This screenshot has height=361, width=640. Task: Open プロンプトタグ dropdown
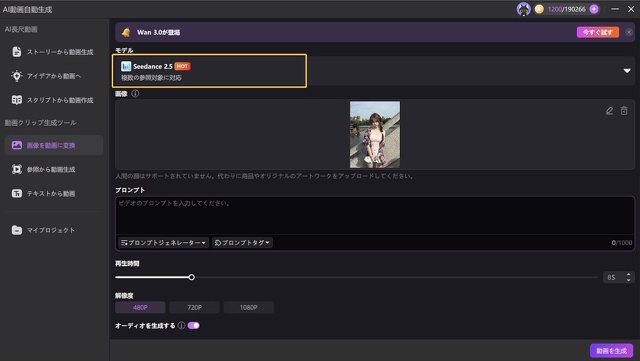click(x=242, y=243)
